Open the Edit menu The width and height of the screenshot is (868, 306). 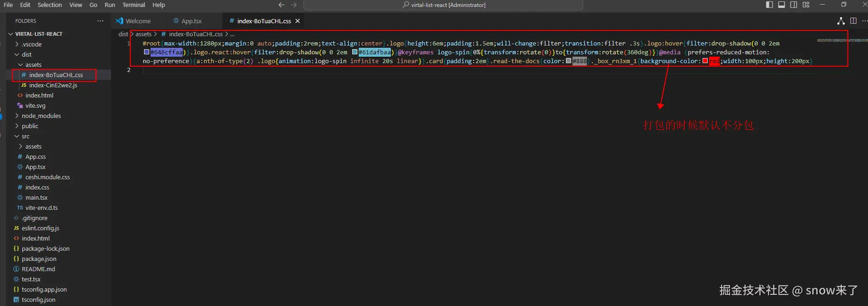25,5
